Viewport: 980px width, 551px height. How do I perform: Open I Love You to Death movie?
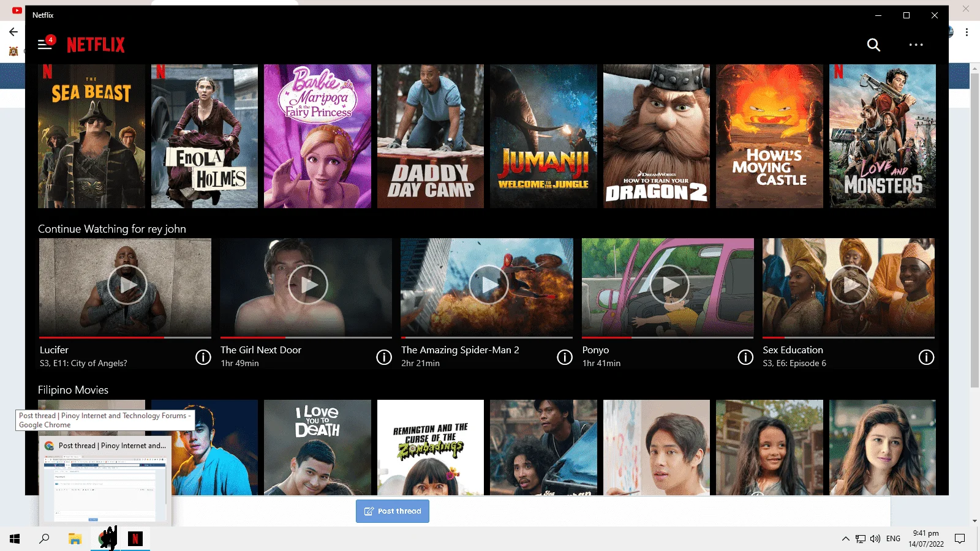pos(317,448)
